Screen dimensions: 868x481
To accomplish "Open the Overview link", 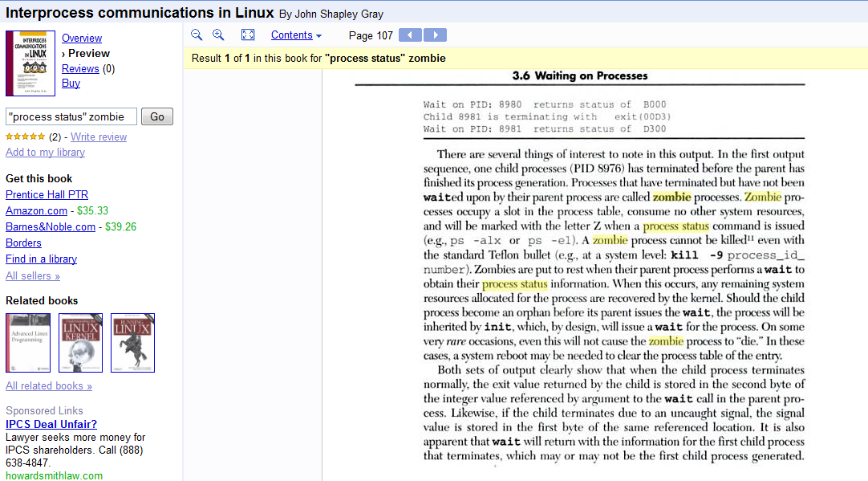I will (82, 39).
